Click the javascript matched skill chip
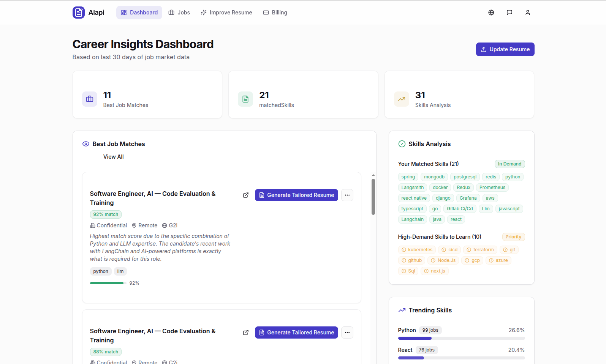 point(509,209)
